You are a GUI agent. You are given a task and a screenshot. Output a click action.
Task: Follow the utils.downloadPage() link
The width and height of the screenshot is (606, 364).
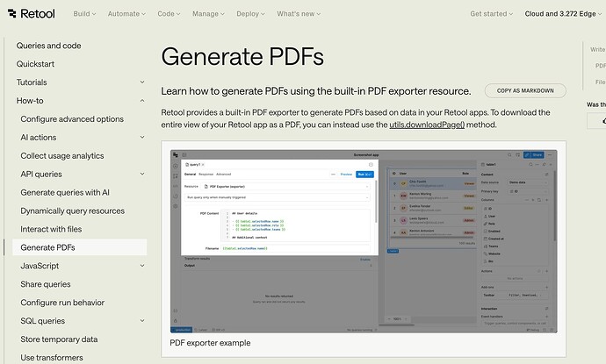[x=427, y=125]
